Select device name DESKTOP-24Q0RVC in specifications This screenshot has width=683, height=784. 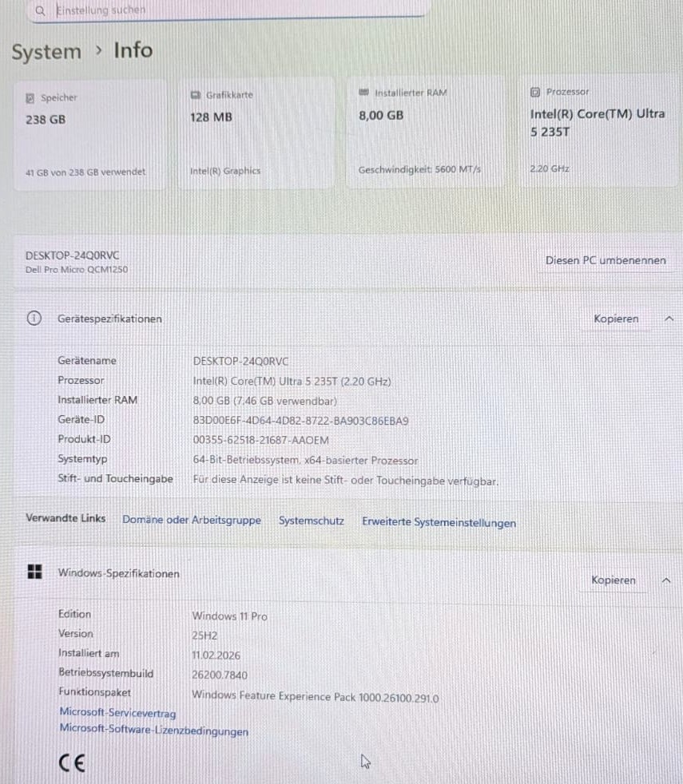240,361
